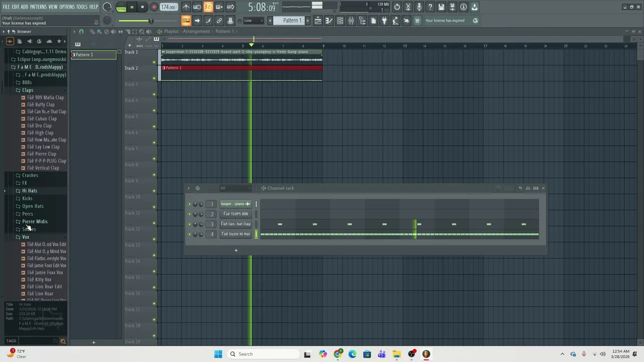The width and height of the screenshot is (644, 362).
Task: Click the tempo tapper icon
Action: point(395,21)
